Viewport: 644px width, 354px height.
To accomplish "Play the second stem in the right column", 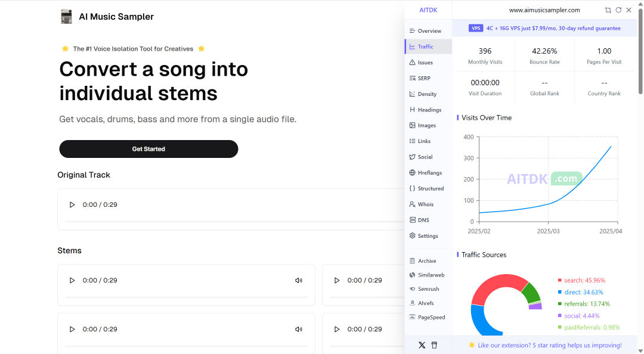I will (x=337, y=329).
